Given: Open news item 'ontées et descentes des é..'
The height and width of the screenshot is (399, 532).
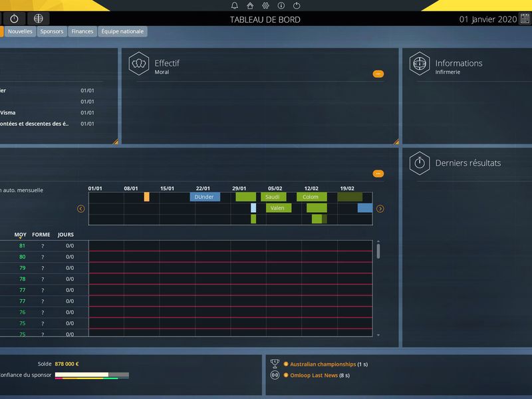Looking at the screenshot, I should (47, 124).
